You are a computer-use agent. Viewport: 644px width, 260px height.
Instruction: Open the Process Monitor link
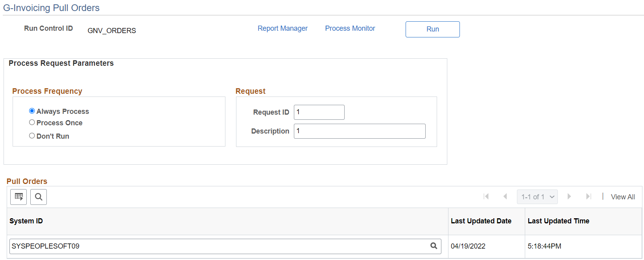click(350, 28)
